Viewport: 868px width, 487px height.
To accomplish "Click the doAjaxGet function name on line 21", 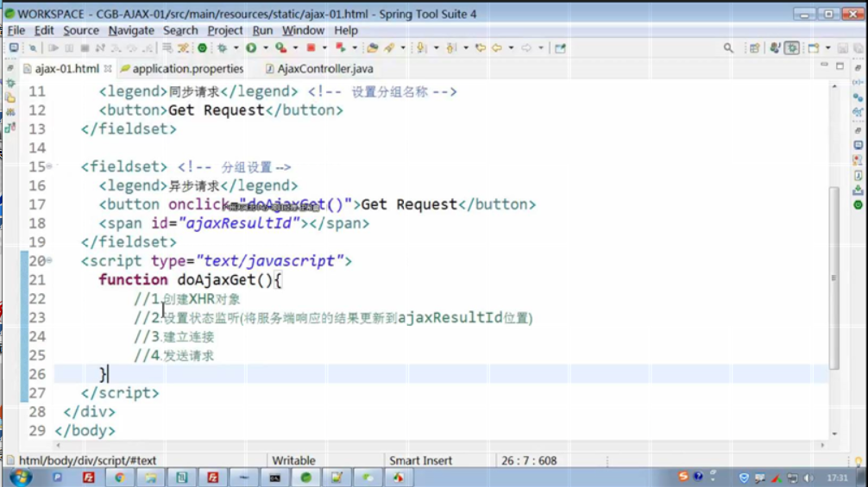I will point(216,280).
